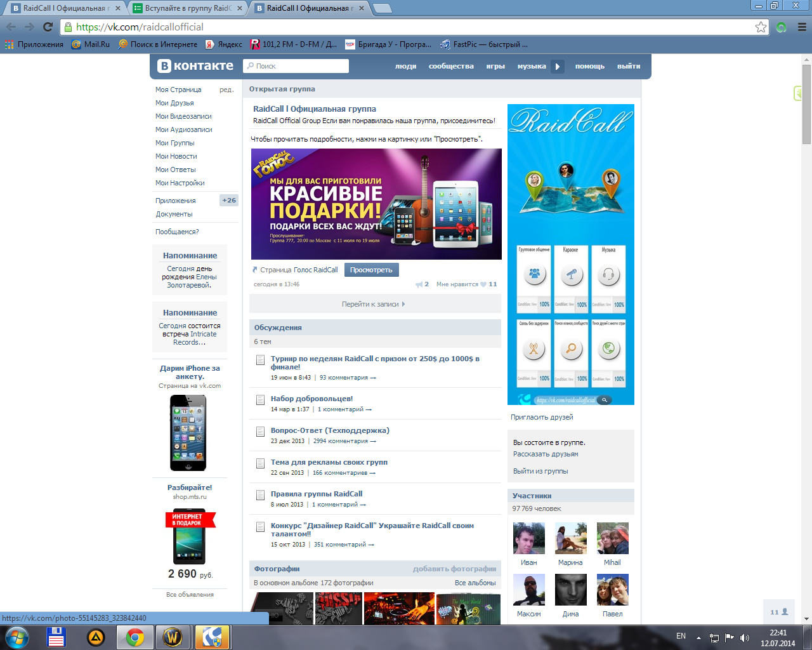Open the Mail.Ru bookmark

coord(91,44)
